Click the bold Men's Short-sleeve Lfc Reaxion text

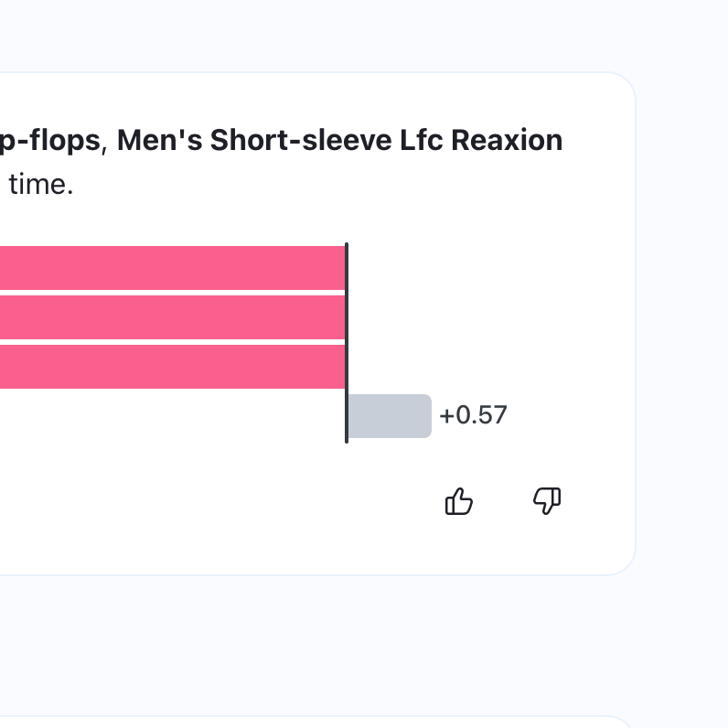(x=339, y=140)
